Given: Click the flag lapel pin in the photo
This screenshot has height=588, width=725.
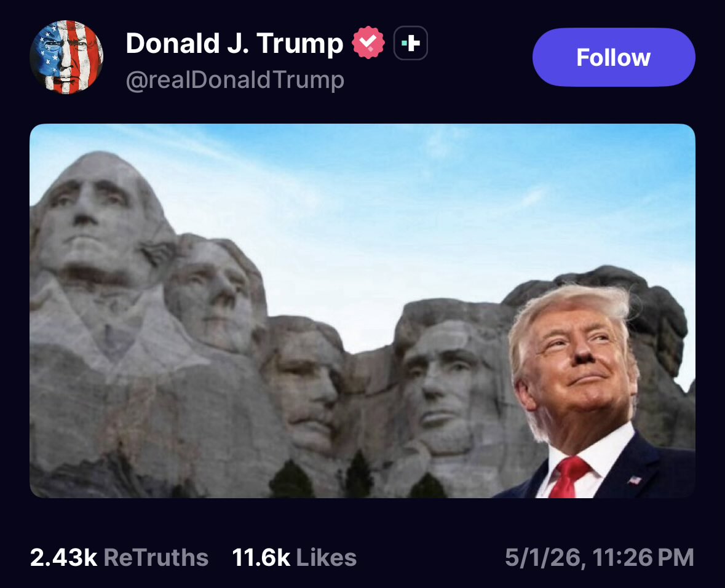Looking at the screenshot, I should tap(635, 480).
